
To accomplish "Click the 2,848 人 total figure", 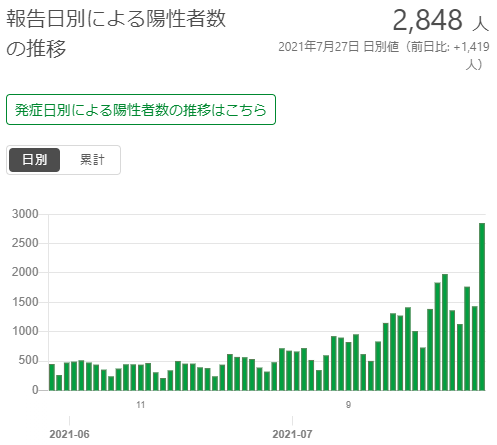I will (x=441, y=20).
